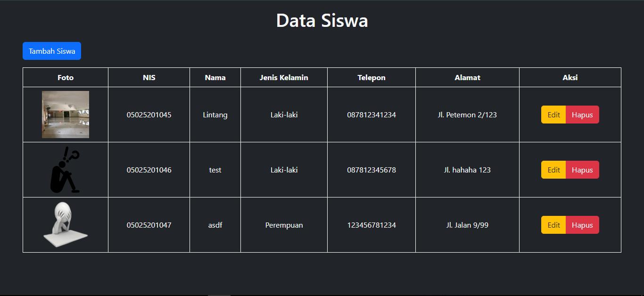Click the Aksi column header

click(x=570, y=77)
